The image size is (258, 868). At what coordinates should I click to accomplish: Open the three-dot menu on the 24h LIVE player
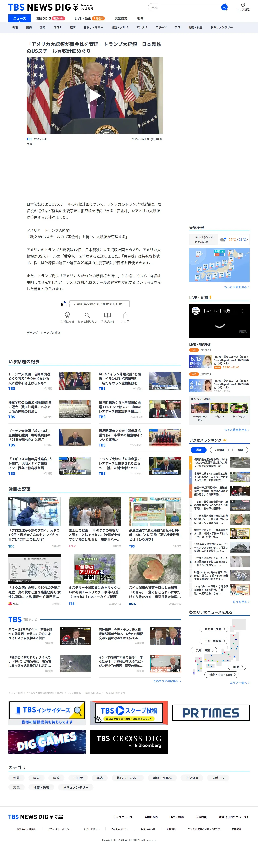click(x=242, y=311)
